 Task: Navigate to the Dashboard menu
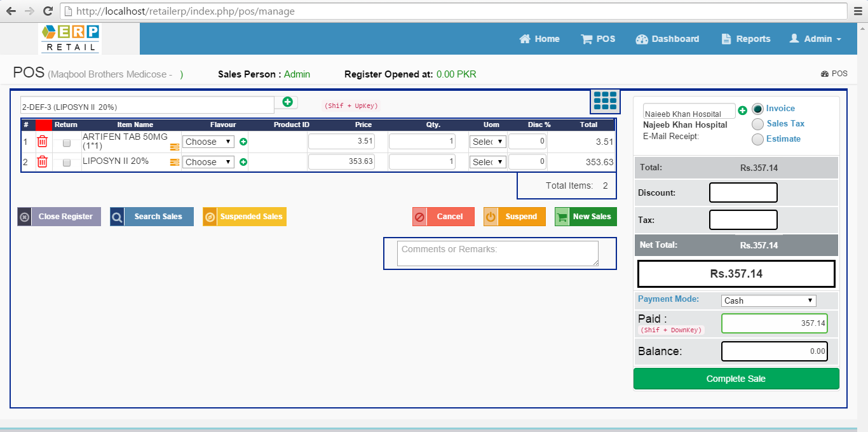[667, 39]
